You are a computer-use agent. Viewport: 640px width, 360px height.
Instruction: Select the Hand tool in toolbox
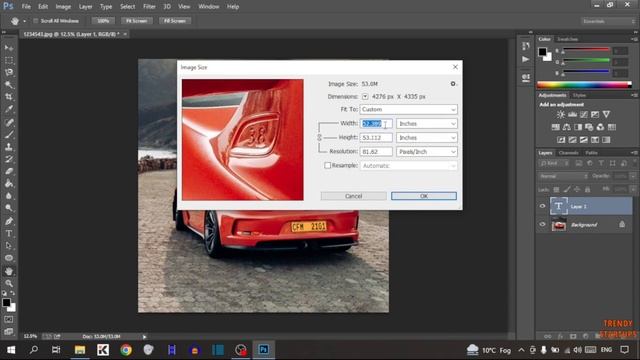coord(9,271)
